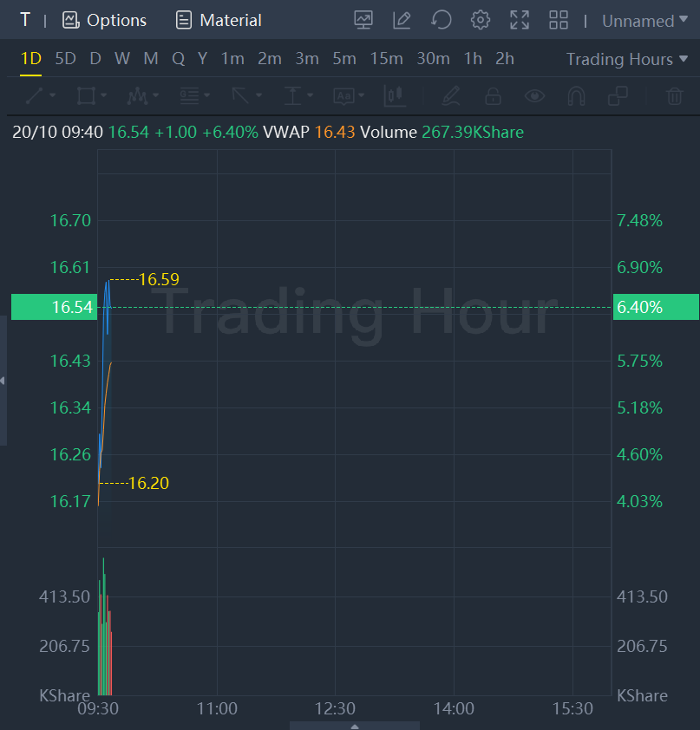The width and height of the screenshot is (700, 730).
Task: Refresh the chart with the reload icon
Action: click(x=441, y=21)
